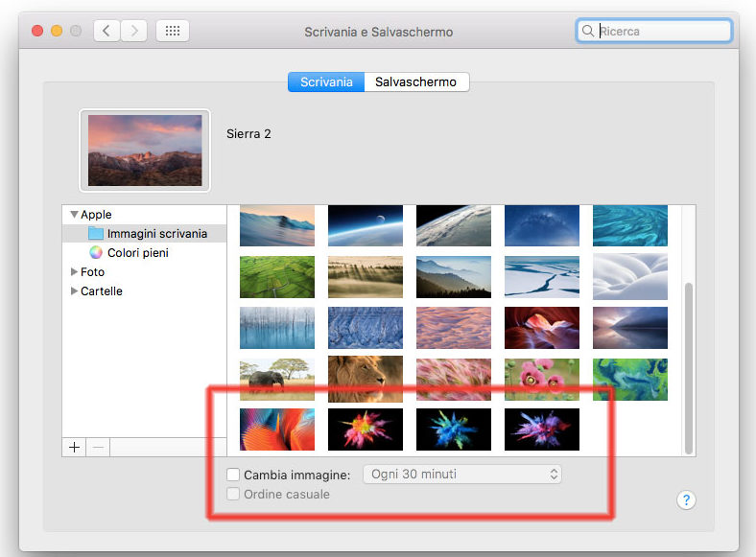Enable the Cambia immagine checkbox
The image size is (756, 557).
coord(233,475)
